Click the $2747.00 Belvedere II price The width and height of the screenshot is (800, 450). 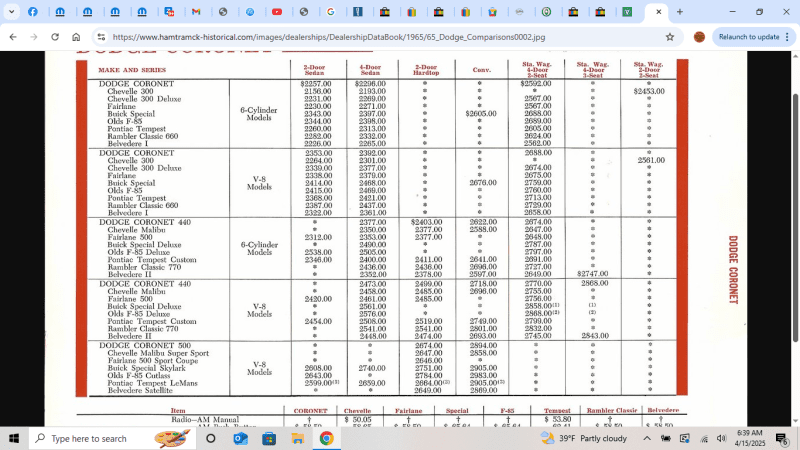(x=592, y=274)
